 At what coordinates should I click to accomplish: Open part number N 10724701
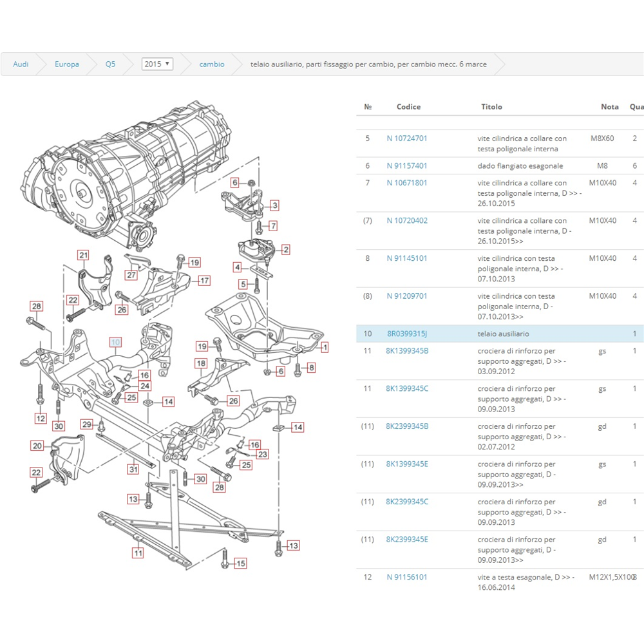click(407, 138)
